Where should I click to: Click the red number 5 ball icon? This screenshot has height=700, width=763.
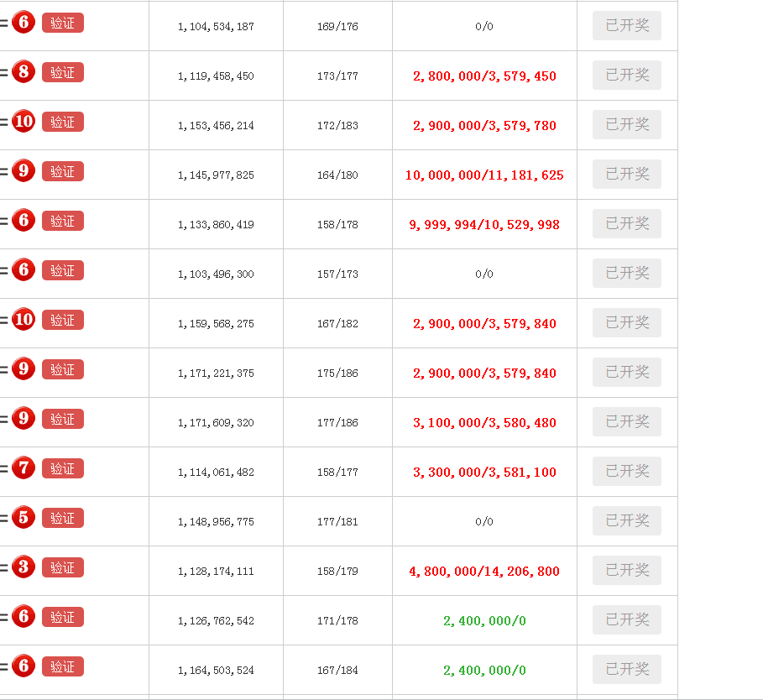pos(24,518)
